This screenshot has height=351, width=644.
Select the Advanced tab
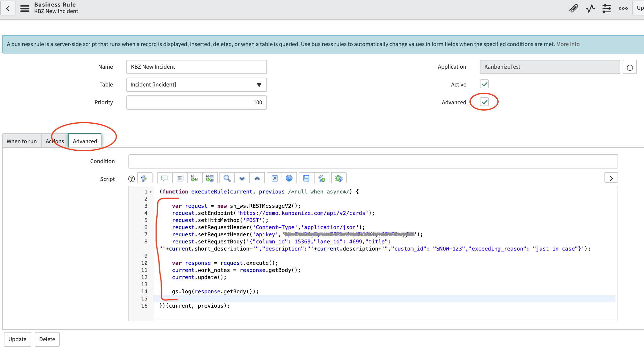pos(85,141)
